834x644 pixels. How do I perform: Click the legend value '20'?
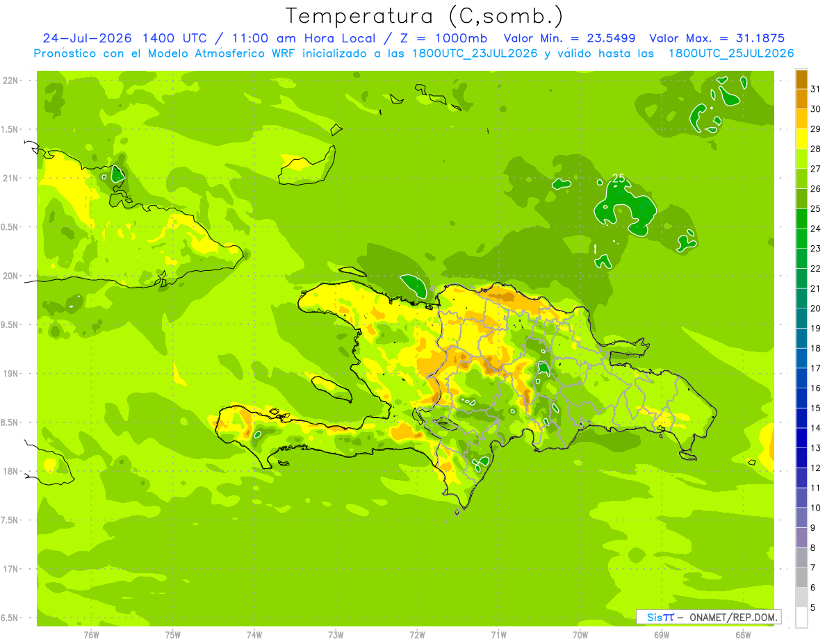pyautogui.click(x=816, y=308)
